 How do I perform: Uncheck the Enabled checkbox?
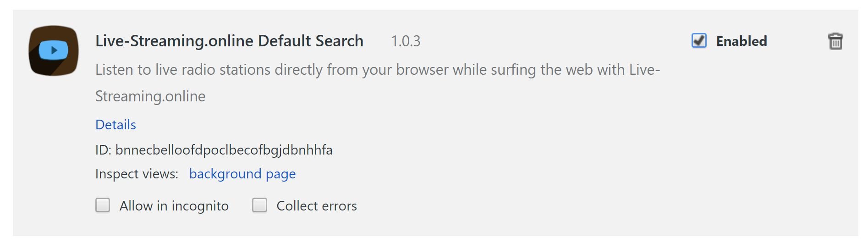click(x=699, y=41)
